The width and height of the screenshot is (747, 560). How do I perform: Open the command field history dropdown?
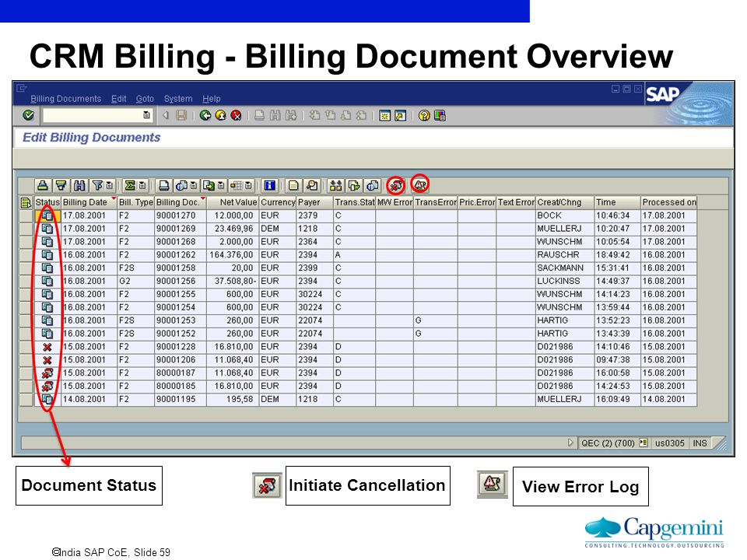(x=146, y=115)
